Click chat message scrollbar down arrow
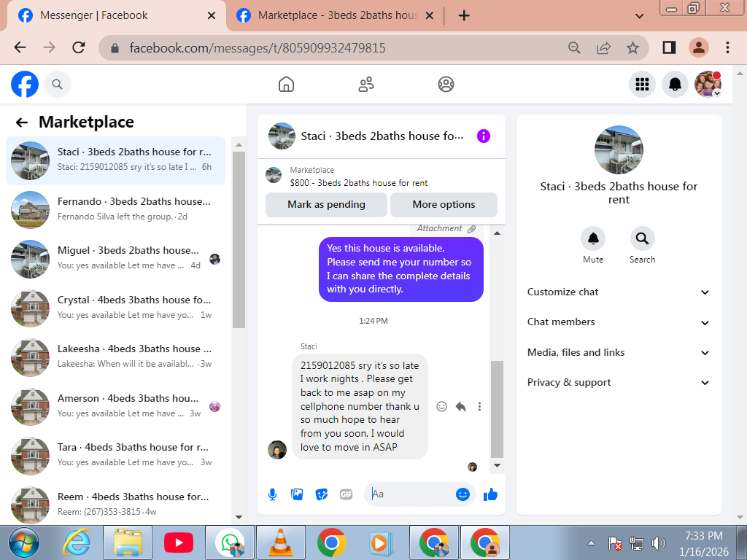 coord(497,466)
